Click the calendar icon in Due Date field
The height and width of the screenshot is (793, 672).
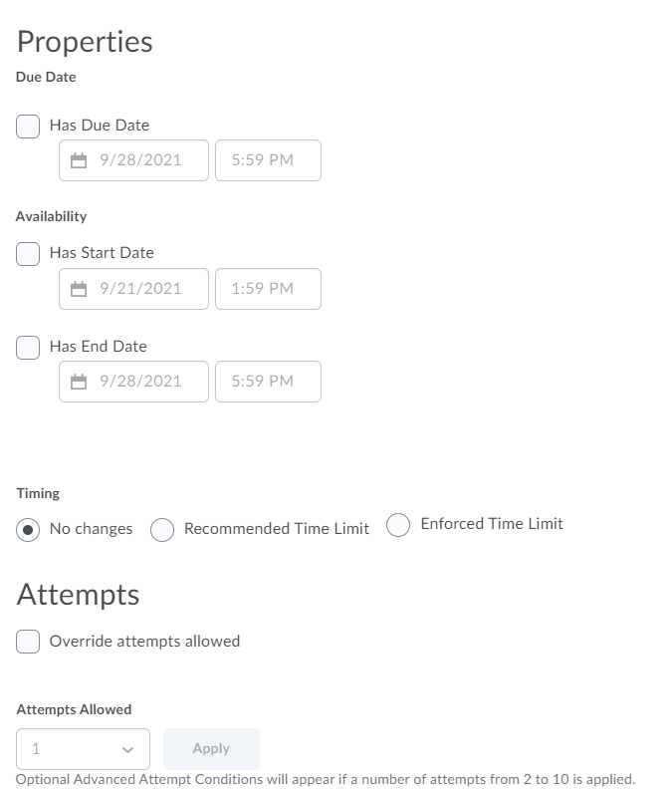(80, 160)
